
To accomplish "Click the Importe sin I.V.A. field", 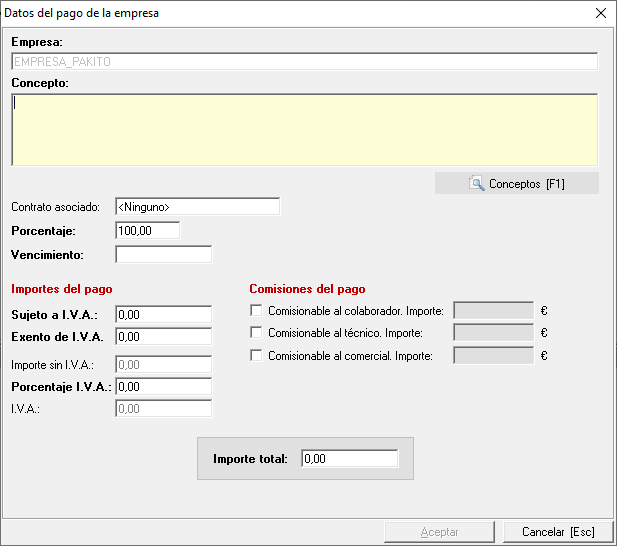I will point(163,365).
